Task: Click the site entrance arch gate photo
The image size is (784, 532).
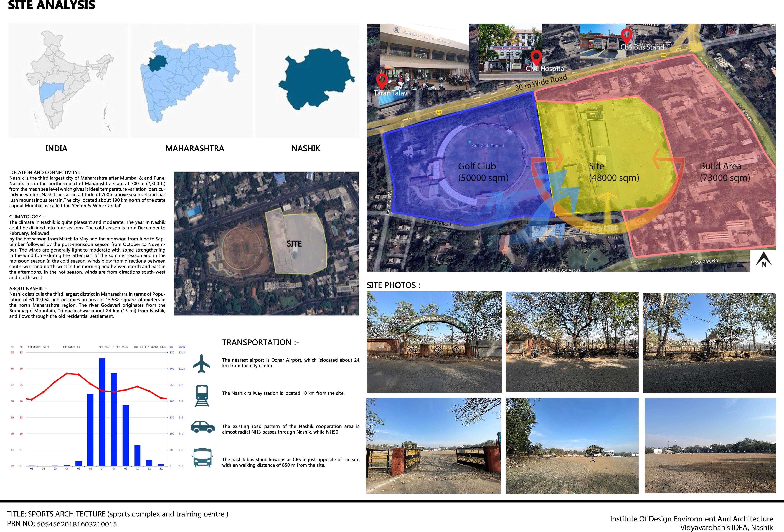Action: pyautogui.click(x=434, y=342)
